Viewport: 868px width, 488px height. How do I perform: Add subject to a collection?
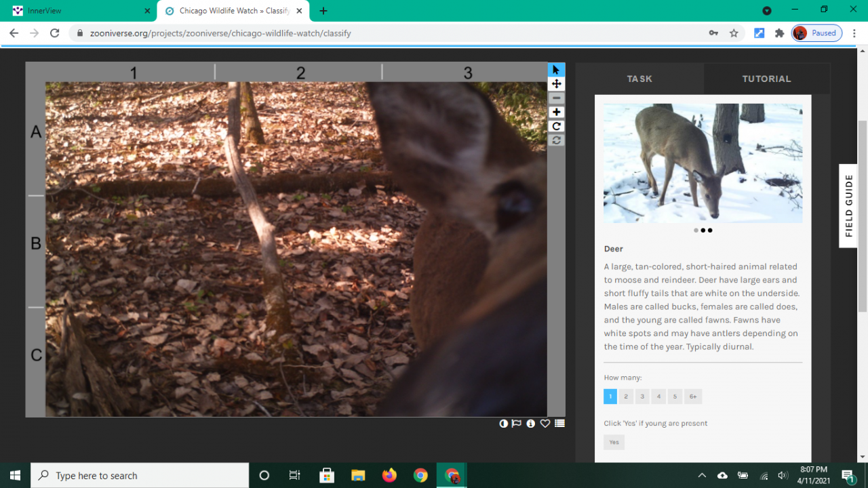coord(559,424)
